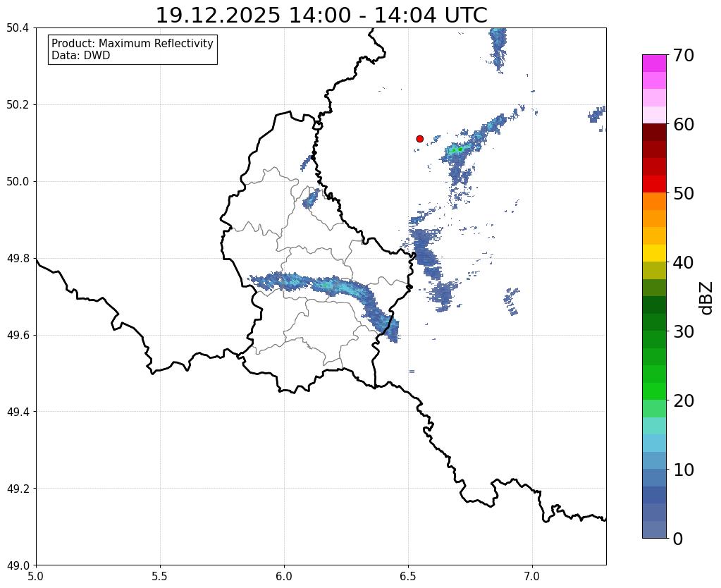Pick the bright red colorbar segment above 50

[x=654, y=184]
